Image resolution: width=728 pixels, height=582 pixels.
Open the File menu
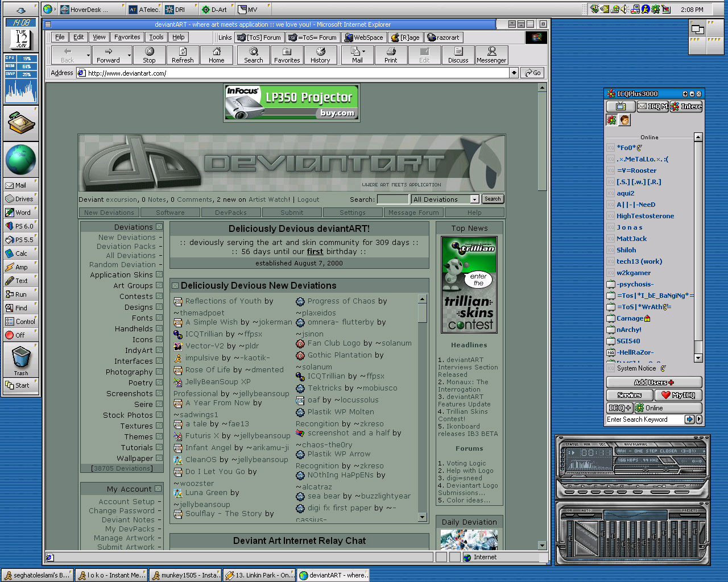click(x=59, y=38)
